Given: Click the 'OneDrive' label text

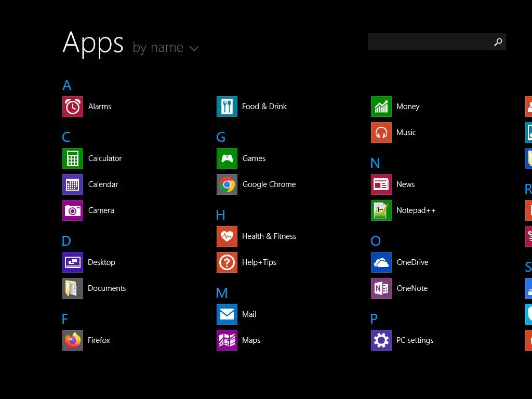Looking at the screenshot, I should [413, 262].
